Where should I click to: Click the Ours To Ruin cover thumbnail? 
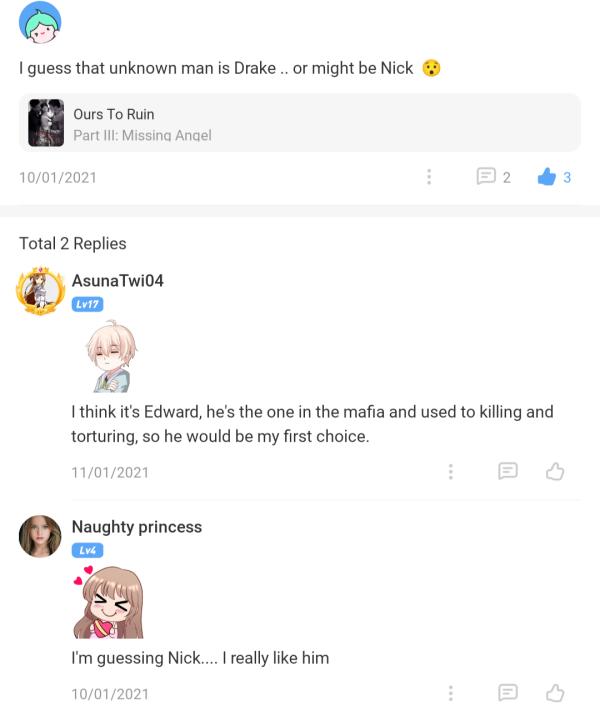coord(46,124)
